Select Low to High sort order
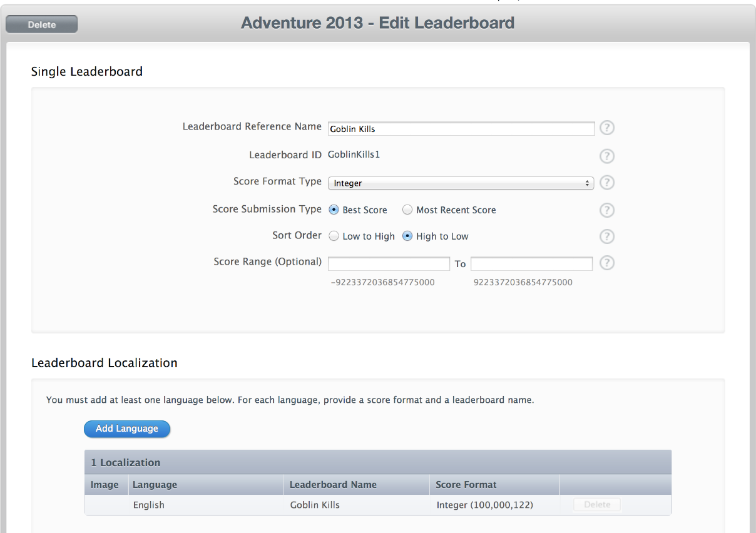The image size is (756, 533). (x=334, y=236)
